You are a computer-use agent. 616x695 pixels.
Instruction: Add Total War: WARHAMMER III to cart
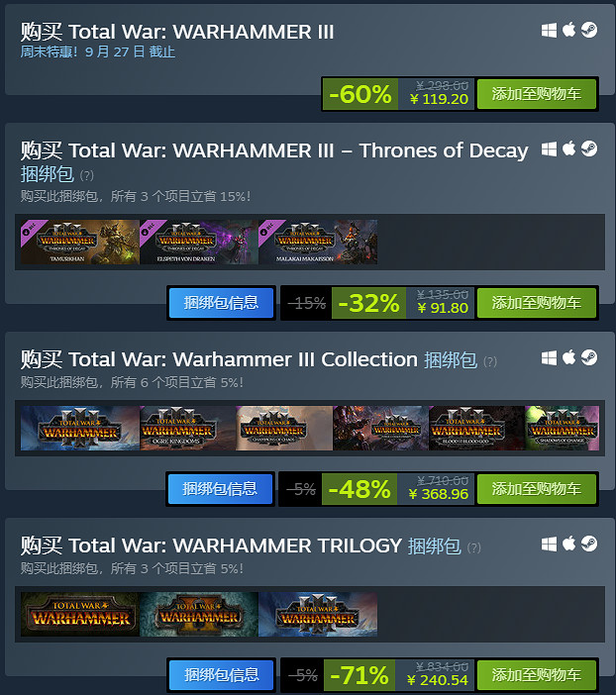tap(537, 94)
